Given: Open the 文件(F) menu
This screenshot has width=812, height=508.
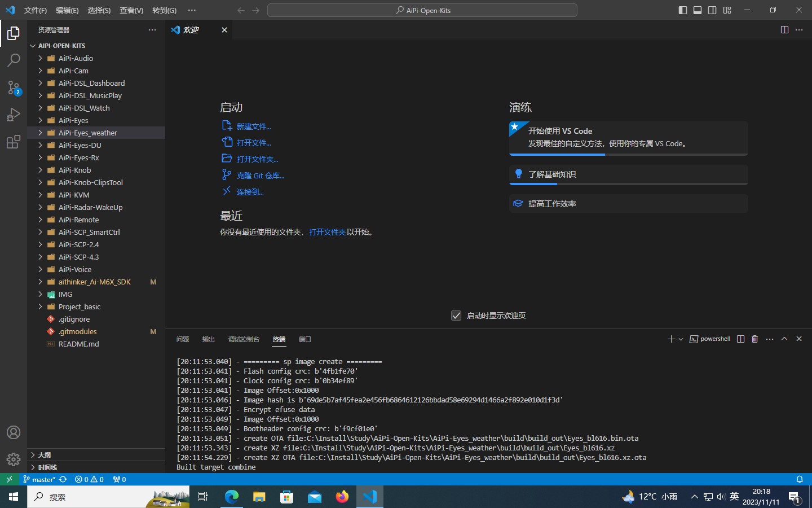Looking at the screenshot, I should tap(36, 10).
